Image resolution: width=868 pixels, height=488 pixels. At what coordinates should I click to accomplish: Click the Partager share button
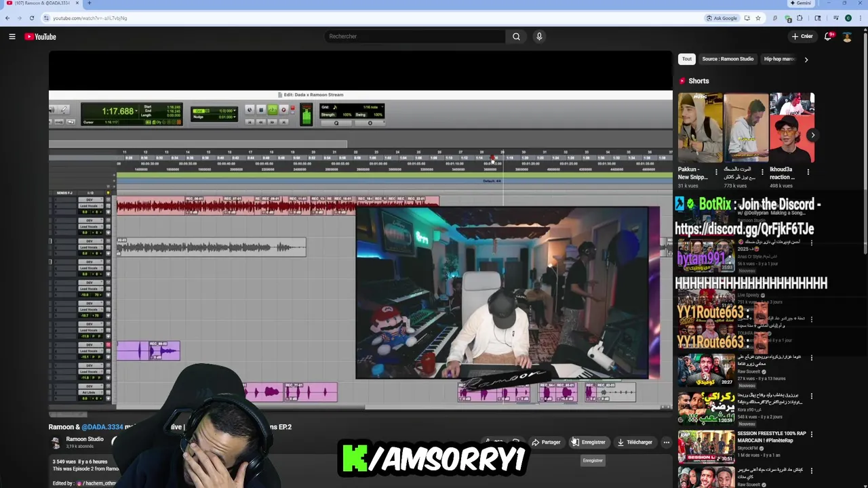tap(546, 443)
